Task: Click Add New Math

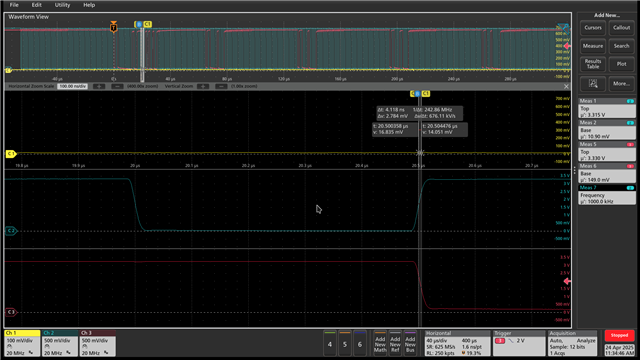Action: [380, 344]
